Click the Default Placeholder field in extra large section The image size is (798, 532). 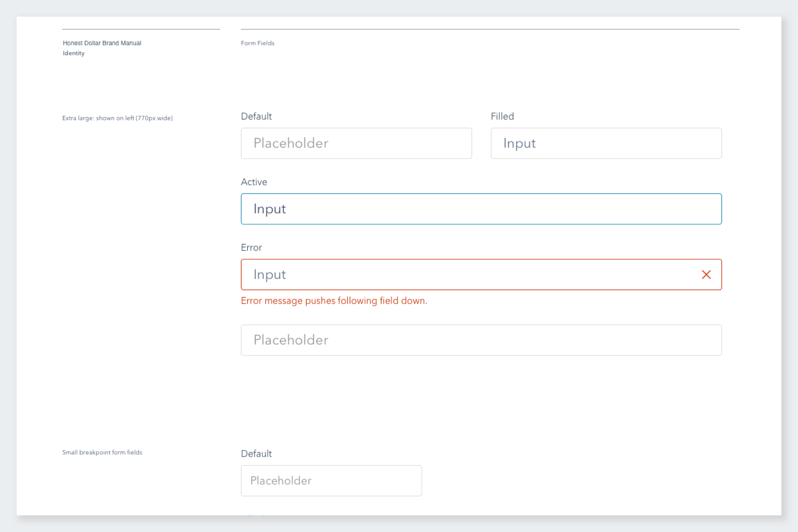356,143
